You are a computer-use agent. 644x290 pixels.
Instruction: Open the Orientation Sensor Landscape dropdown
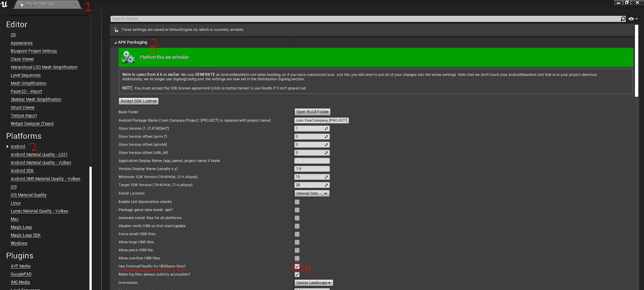tap(314, 283)
